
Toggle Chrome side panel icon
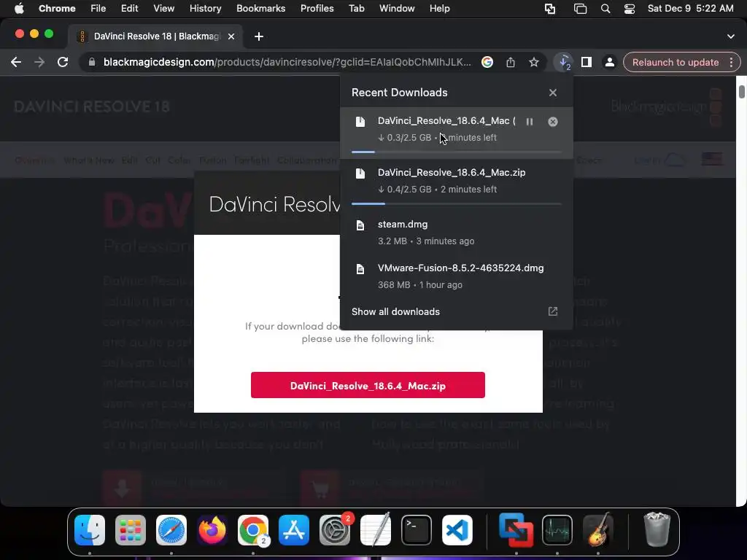pos(587,63)
